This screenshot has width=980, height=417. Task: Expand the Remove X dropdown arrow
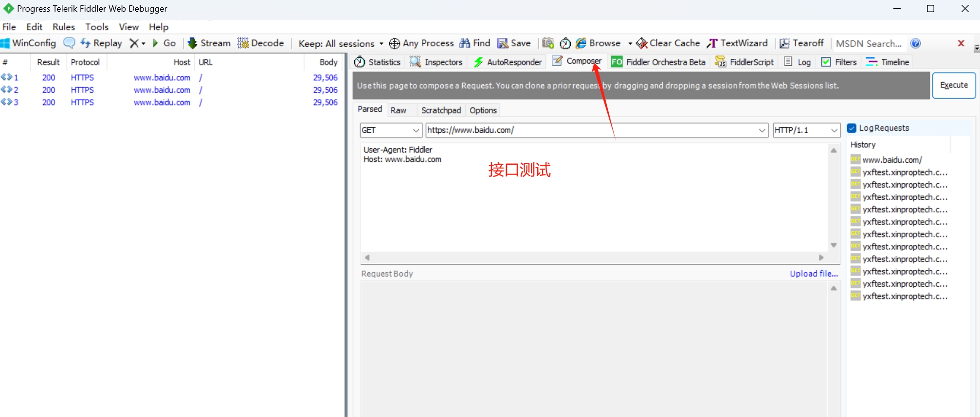144,44
